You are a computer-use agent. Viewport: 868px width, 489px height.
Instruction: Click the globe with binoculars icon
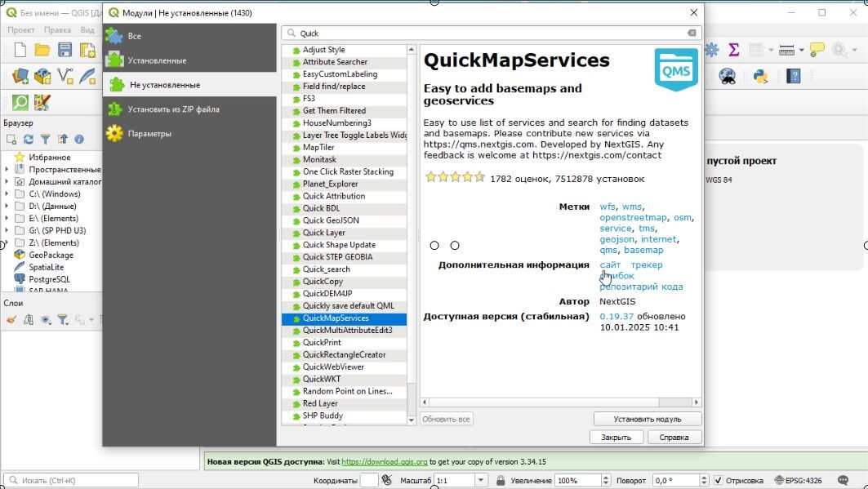728,76
